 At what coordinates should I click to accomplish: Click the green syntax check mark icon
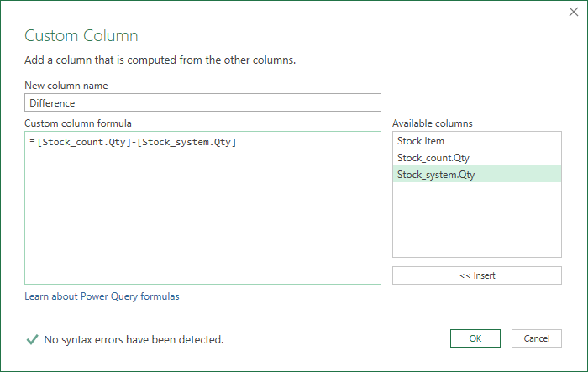coord(32,339)
